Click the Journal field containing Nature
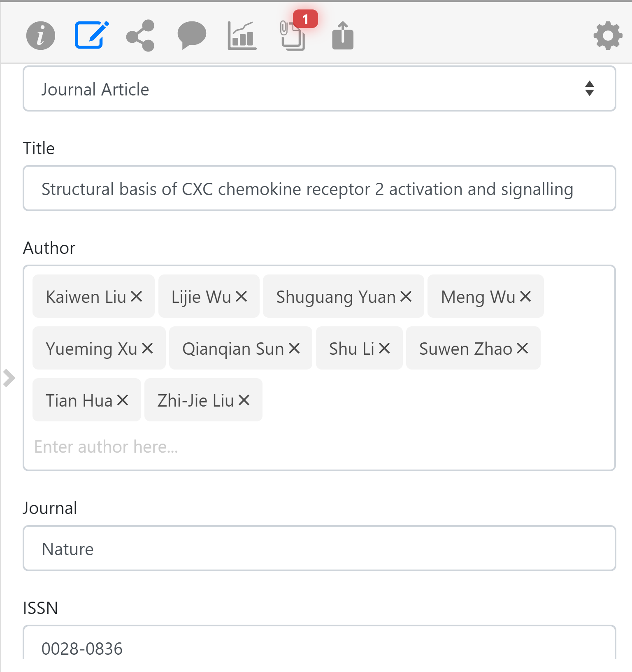 (x=319, y=549)
